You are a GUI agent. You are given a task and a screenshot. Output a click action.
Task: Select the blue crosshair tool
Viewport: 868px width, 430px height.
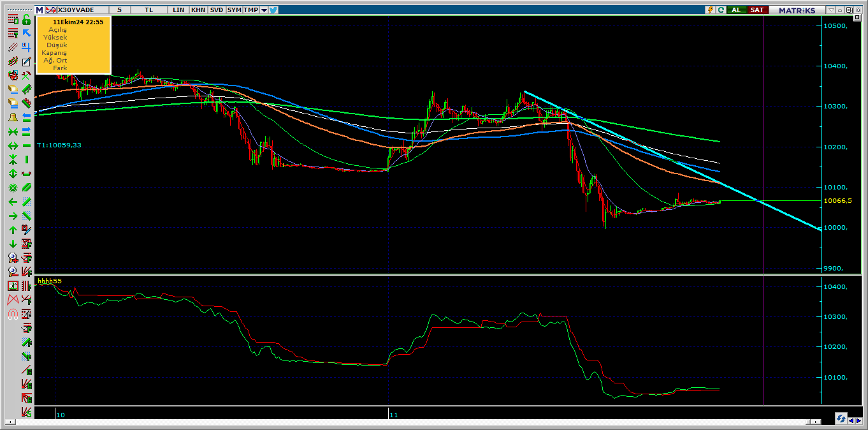26,48
